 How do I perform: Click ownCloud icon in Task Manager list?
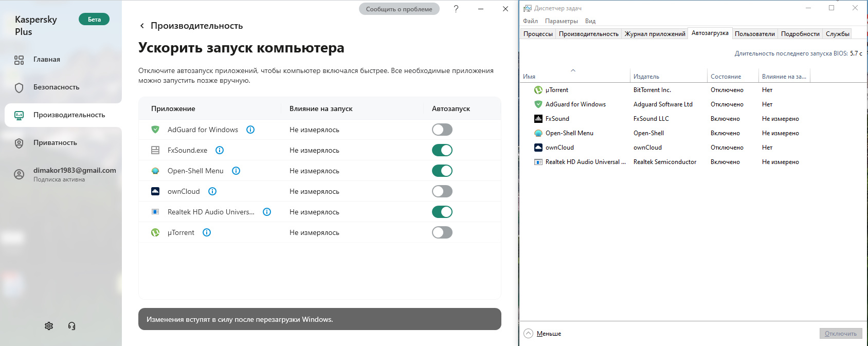538,148
